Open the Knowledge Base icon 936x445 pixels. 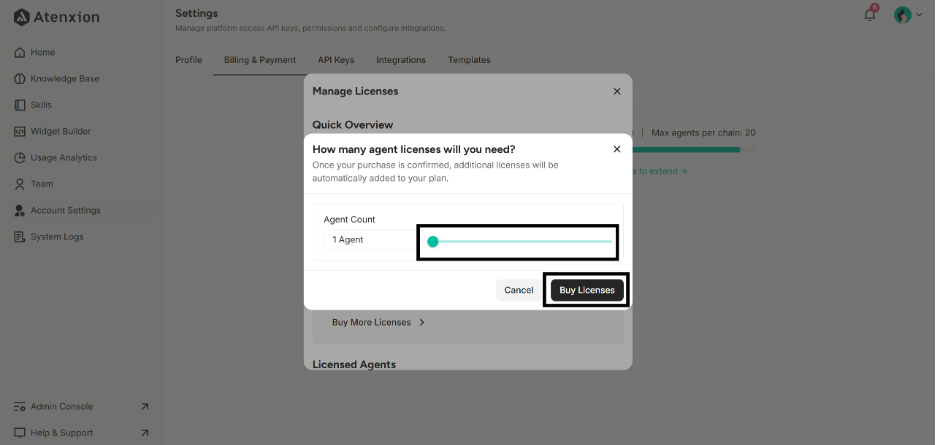point(20,79)
